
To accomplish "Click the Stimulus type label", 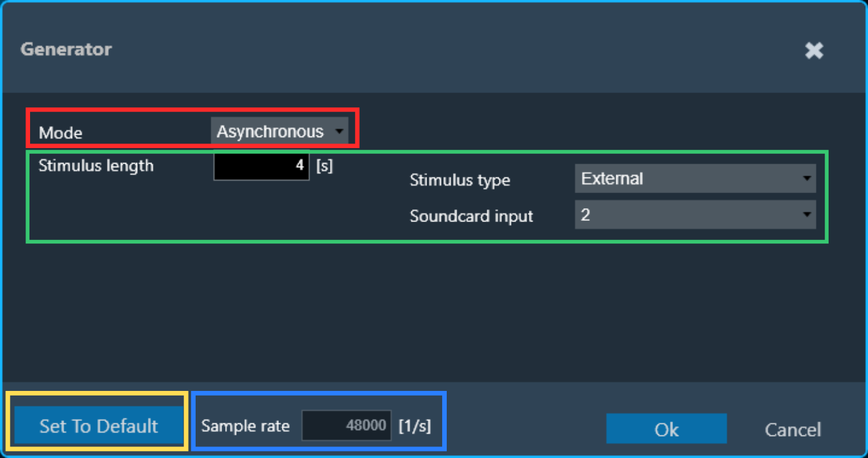I will coord(460,180).
